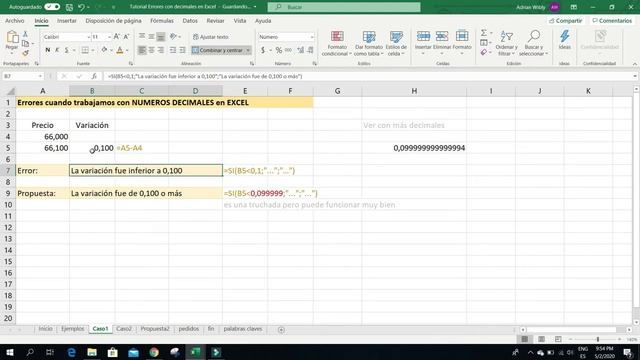Open the Name Box dropdown
This screenshot has width=640, height=360.
[x=40, y=76]
